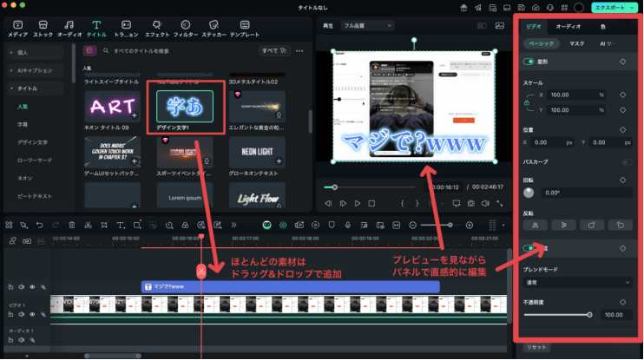Select the マスク sub-tab
644x360 pixels.
point(577,43)
